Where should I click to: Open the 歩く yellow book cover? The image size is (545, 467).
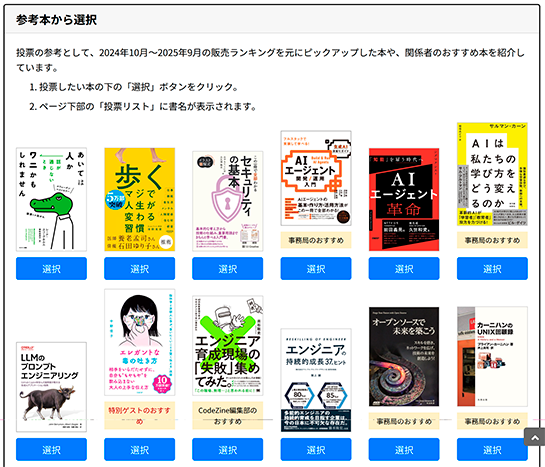tap(139, 199)
